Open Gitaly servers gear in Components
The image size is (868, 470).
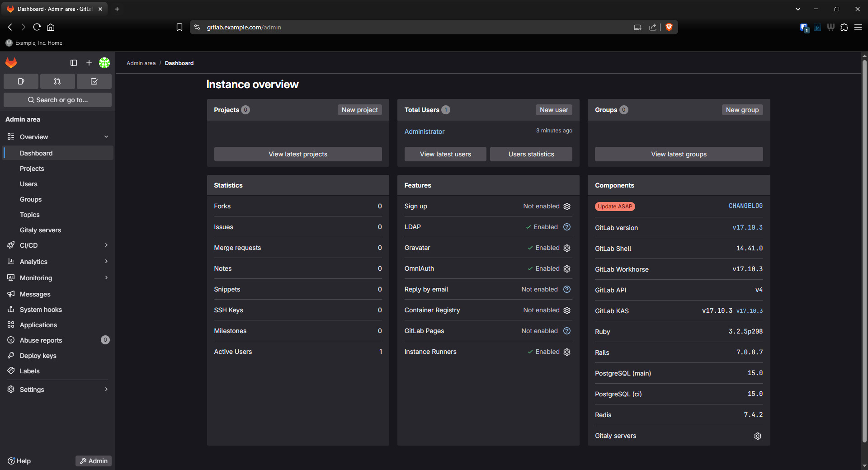pyautogui.click(x=758, y=436)
